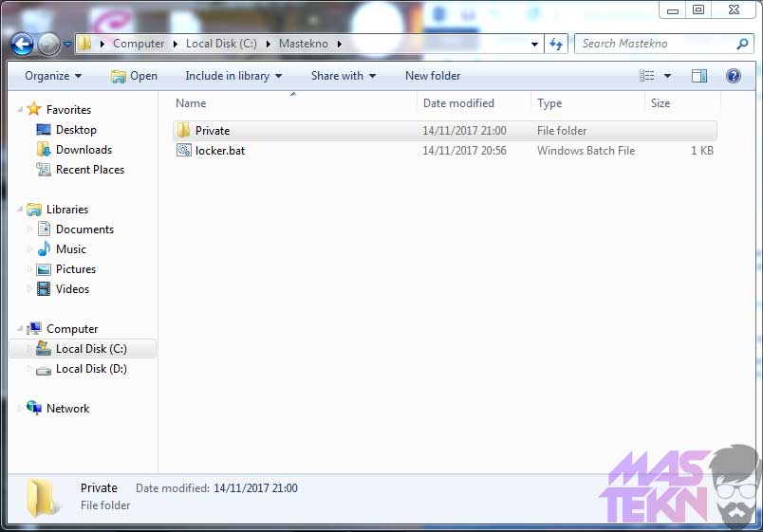Click the large Private folder thumbnail in details pane
763x532 pixels.
[x=43, y=498]
